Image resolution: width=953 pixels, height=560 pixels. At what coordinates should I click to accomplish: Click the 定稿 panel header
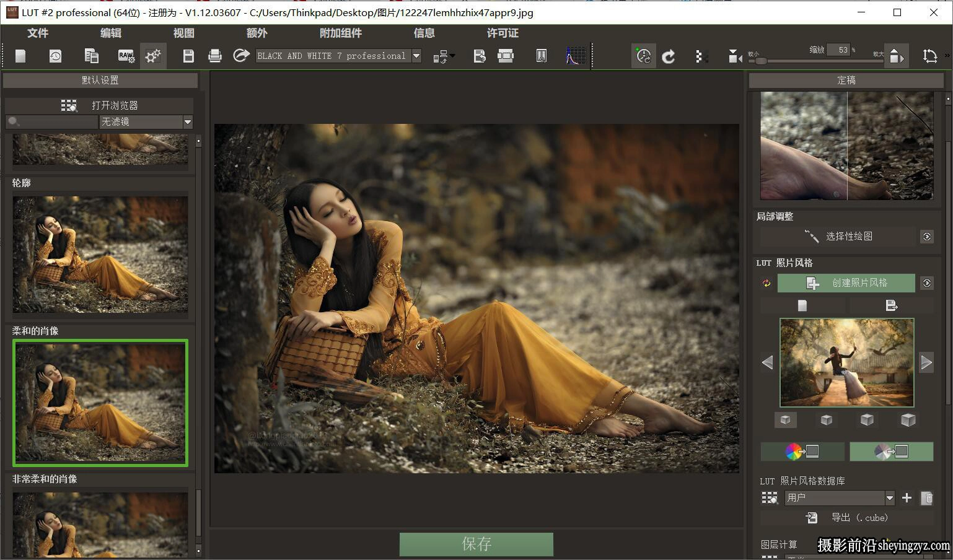tap(846, 80)
